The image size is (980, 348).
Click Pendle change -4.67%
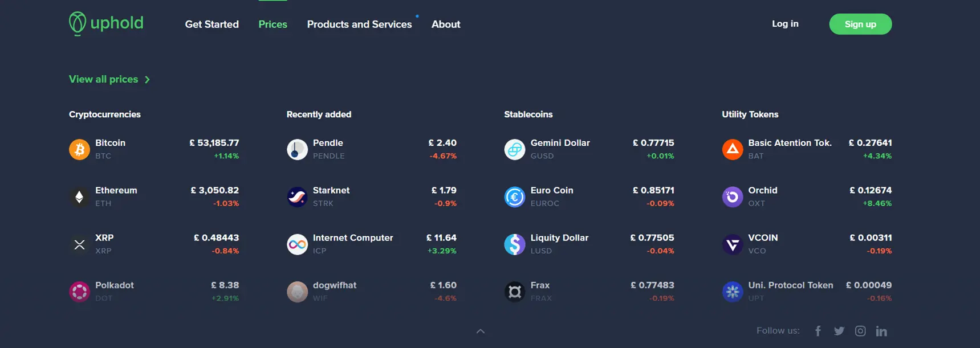tap(443, 156)
